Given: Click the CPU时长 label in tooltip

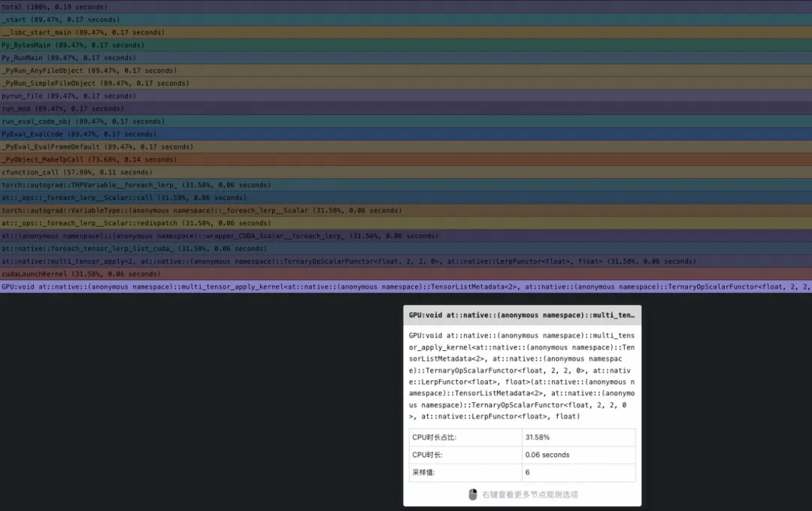Looking at the screenshot, I should click(x=427, y=455).
